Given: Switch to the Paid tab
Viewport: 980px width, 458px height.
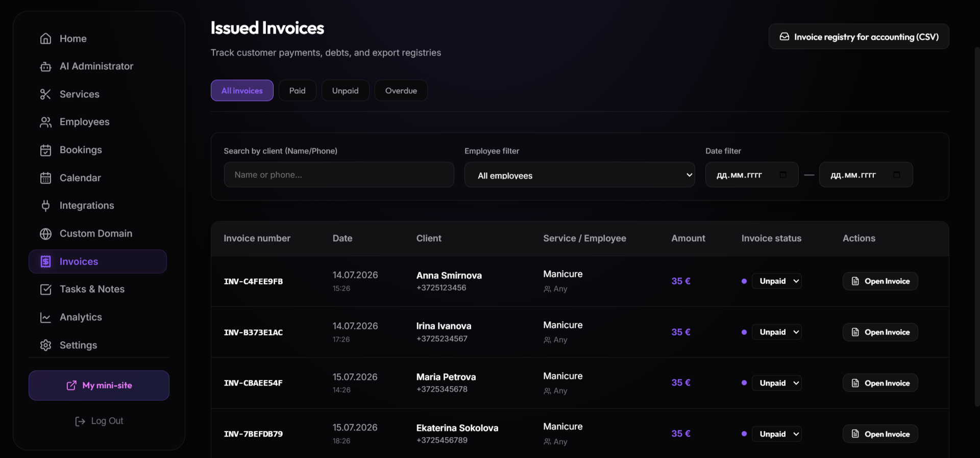Looking at the screenshot, I should [298, 91].
